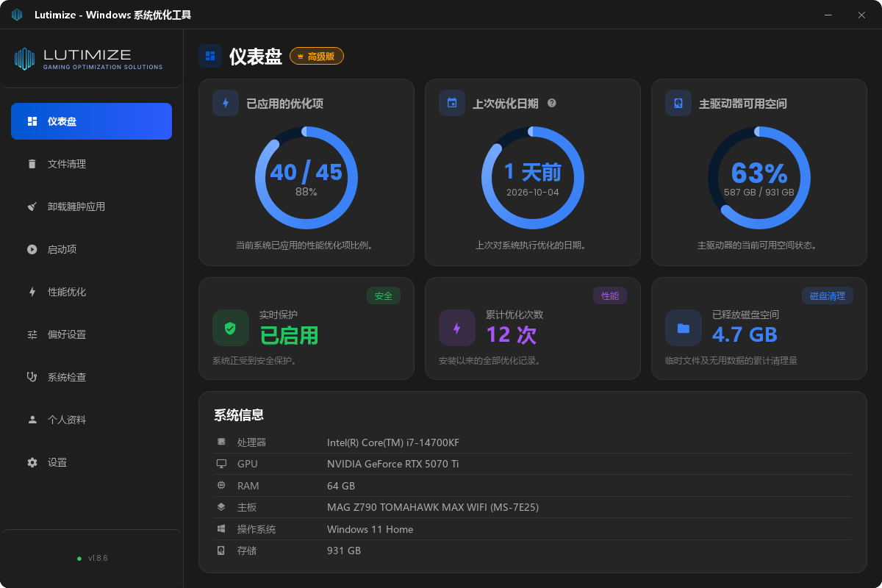The width and height of the screenshot is (882, 588).
Task: Click the processor icon in 系统信息
Action: coord(221,442)
